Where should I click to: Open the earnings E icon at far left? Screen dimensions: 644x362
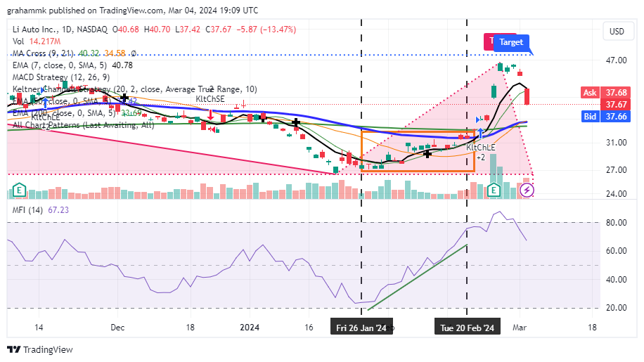19,190
